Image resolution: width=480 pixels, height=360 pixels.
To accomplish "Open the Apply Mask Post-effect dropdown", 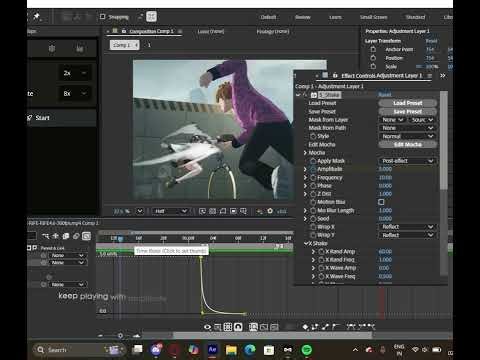I will click(407, 161).
